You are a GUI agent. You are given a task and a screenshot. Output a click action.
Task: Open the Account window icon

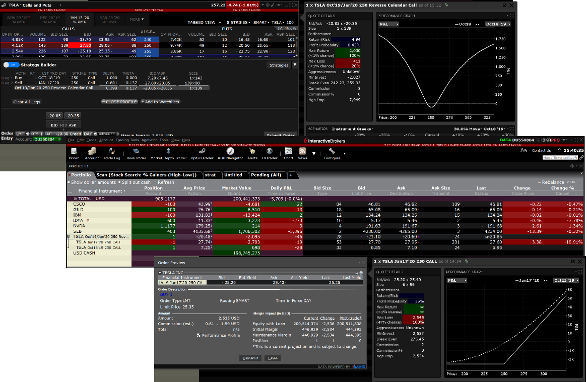pos(92,153)
